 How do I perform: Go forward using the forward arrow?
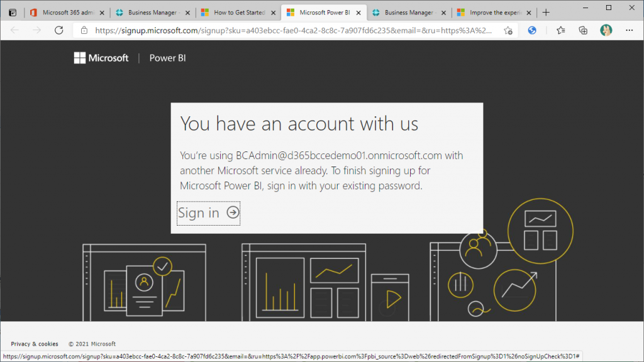click(x=37, y=30)
